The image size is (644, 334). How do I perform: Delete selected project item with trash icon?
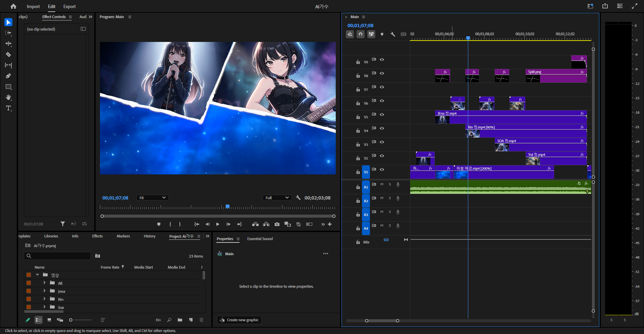point(202,320)
